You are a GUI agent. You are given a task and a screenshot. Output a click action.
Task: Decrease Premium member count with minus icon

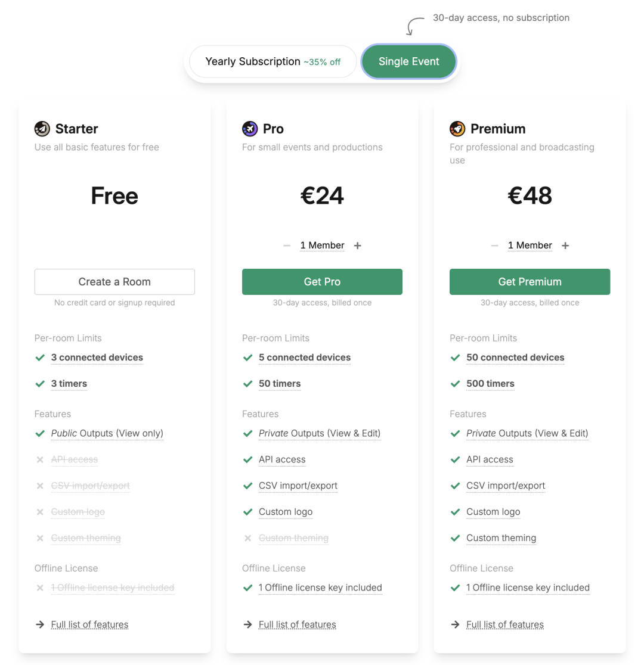494,246
